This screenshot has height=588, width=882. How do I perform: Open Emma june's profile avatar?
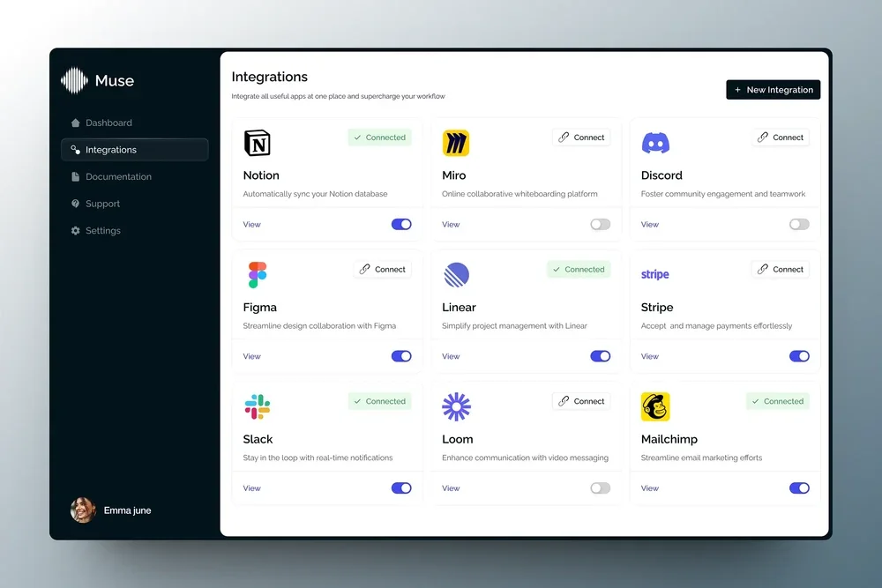83,510
